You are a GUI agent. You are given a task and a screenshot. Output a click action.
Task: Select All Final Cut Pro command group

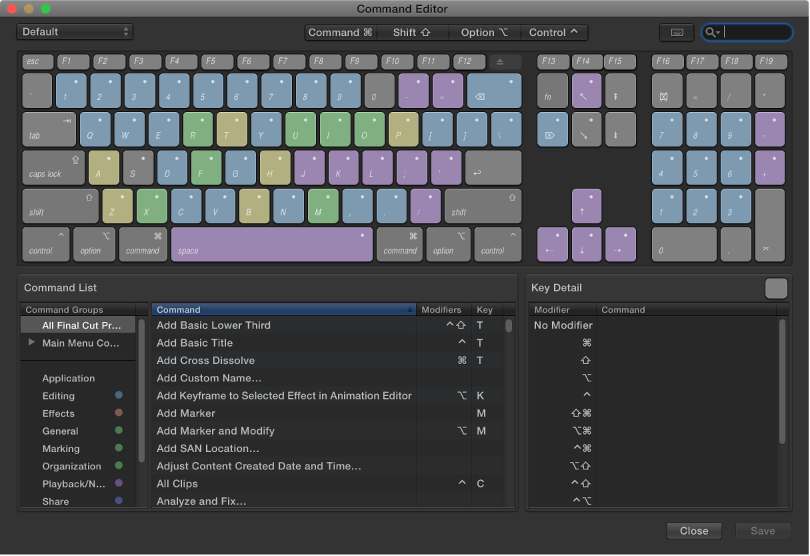point(79,326)
